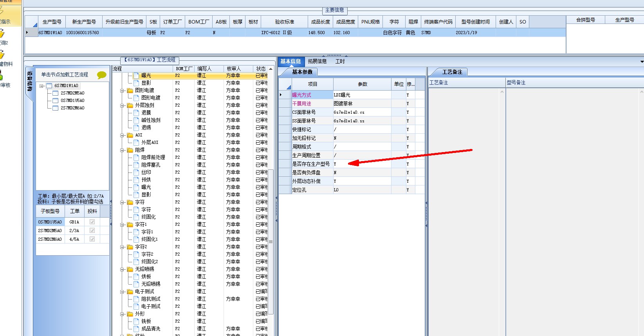Select the 基本参数 sub-tab
Viewport: 644px width, 336px height.
coord(302,72)
